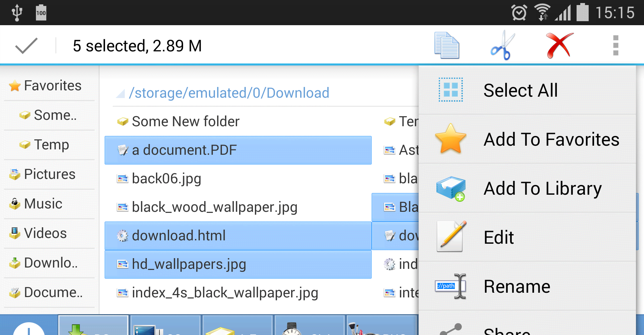Open Docume.. in the sidebar
644x335 pixels.
click(x=49, y=292)
